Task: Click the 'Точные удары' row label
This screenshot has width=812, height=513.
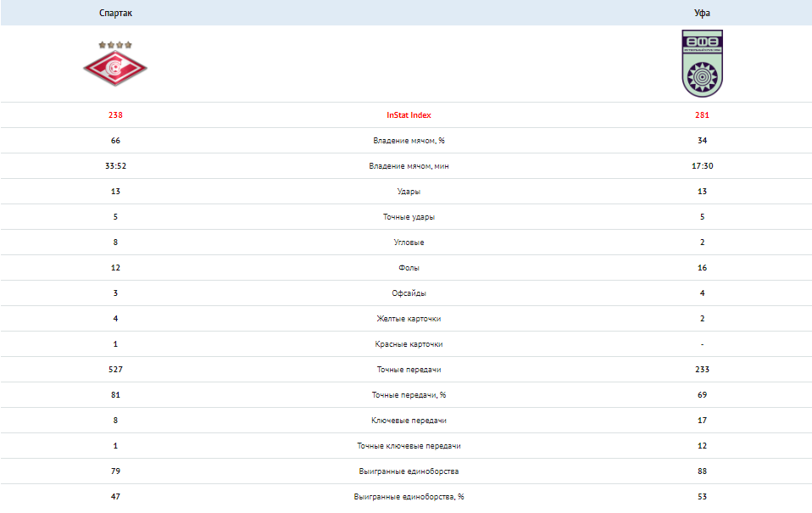Action: (409, 216)
